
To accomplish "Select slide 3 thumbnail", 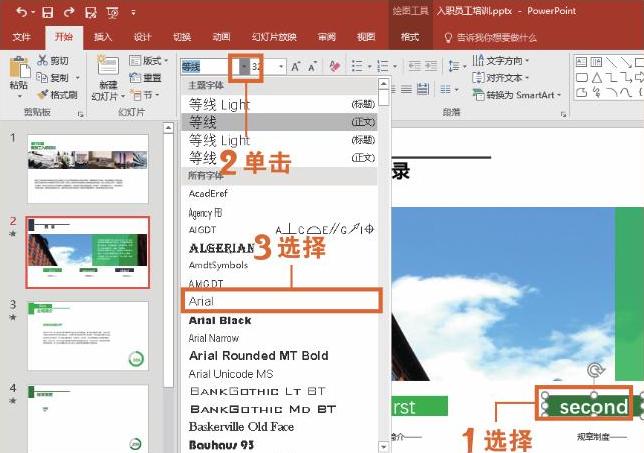I will [87, 336].
